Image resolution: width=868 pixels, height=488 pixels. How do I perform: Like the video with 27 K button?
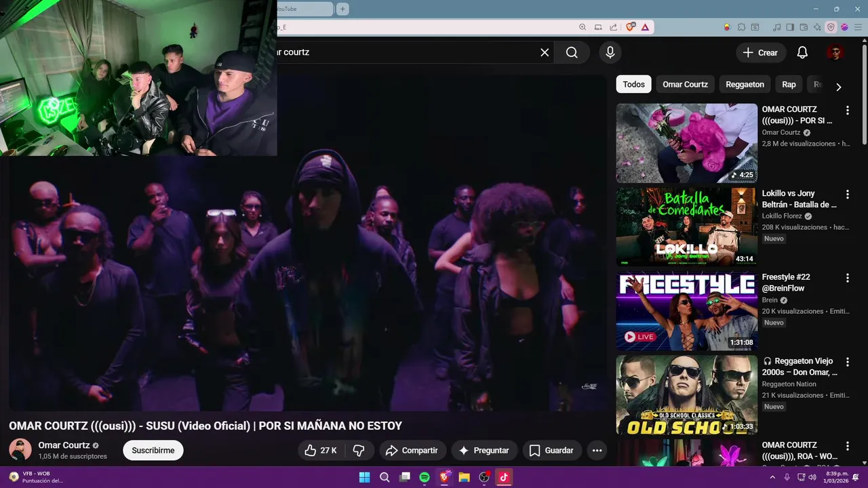coord(321,450)
